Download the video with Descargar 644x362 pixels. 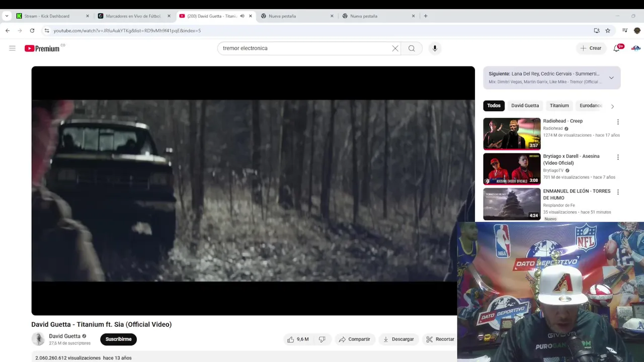[398, 339]
